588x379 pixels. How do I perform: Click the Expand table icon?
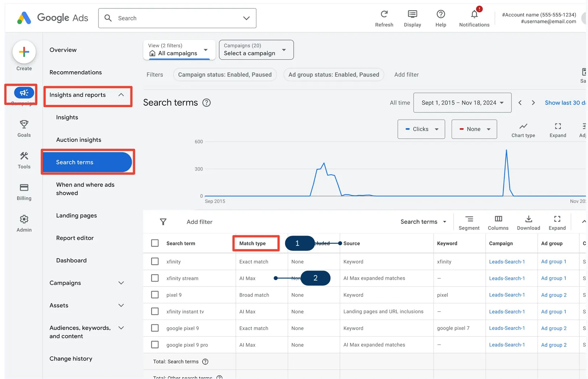[x=557, y=219]
